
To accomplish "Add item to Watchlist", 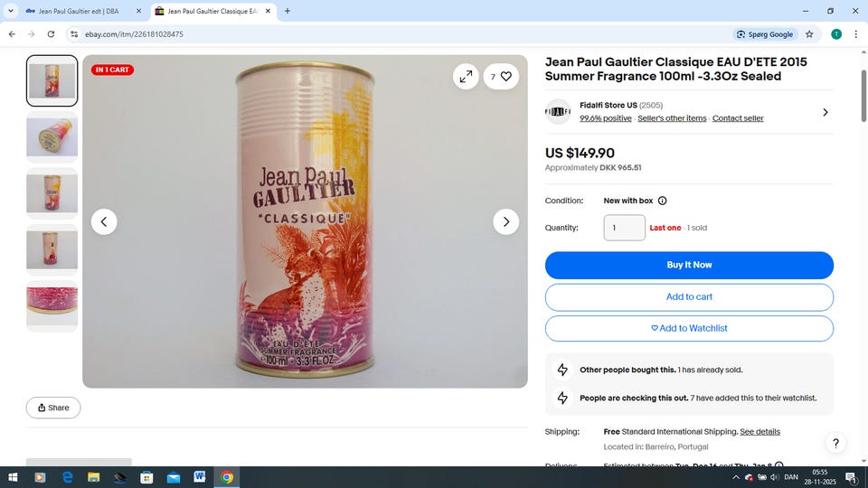I will pos(689,328).
